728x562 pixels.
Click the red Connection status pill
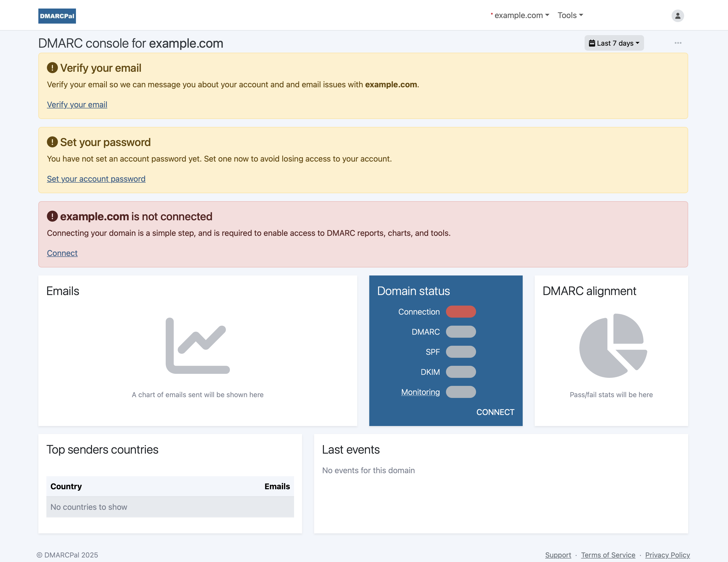click(x=461, y=312)
